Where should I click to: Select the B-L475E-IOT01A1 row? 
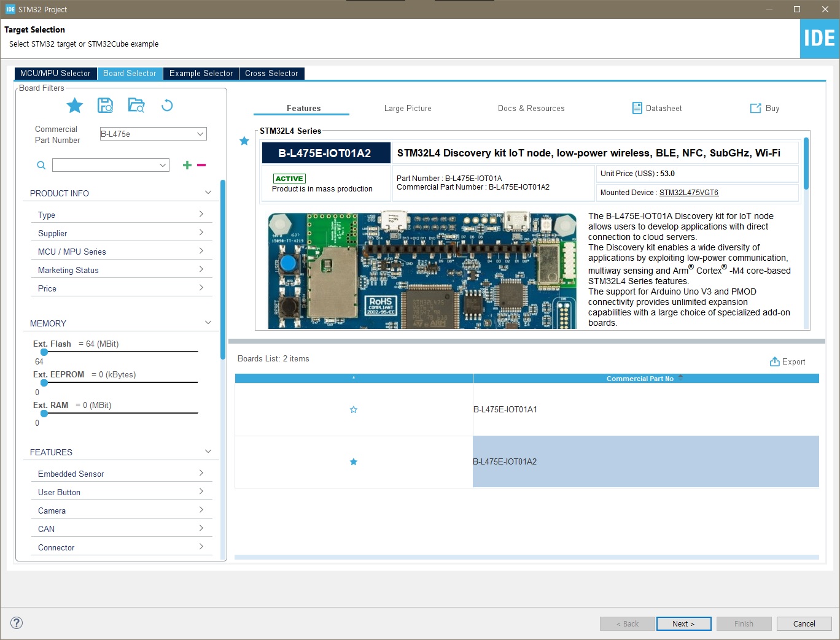pyautogui.click(x=527, y=410)
